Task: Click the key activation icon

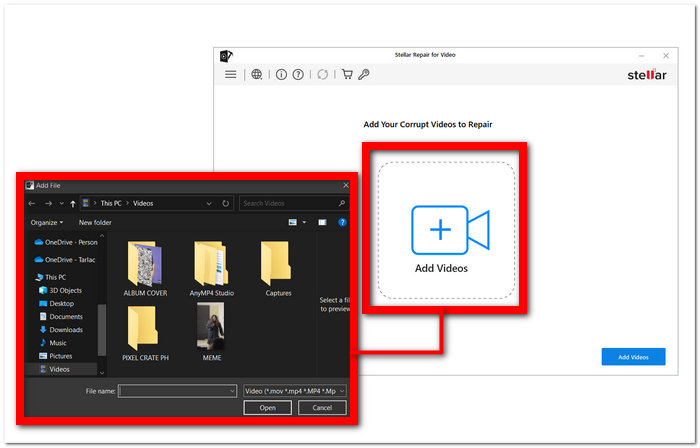Action: [364, 74]
